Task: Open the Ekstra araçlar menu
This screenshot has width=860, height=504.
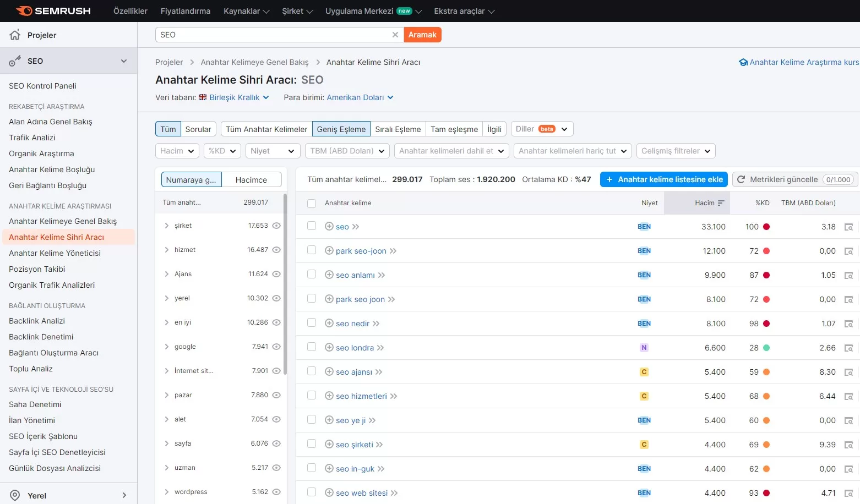Action: [x=464, y=11]
